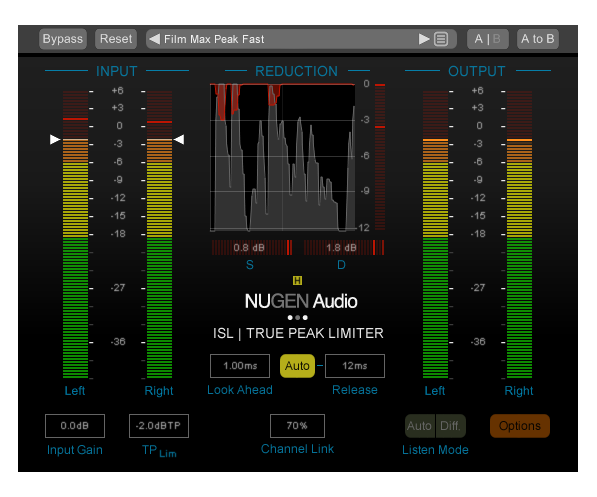Click the yellow H hold indicator

[x=297, y=281]
